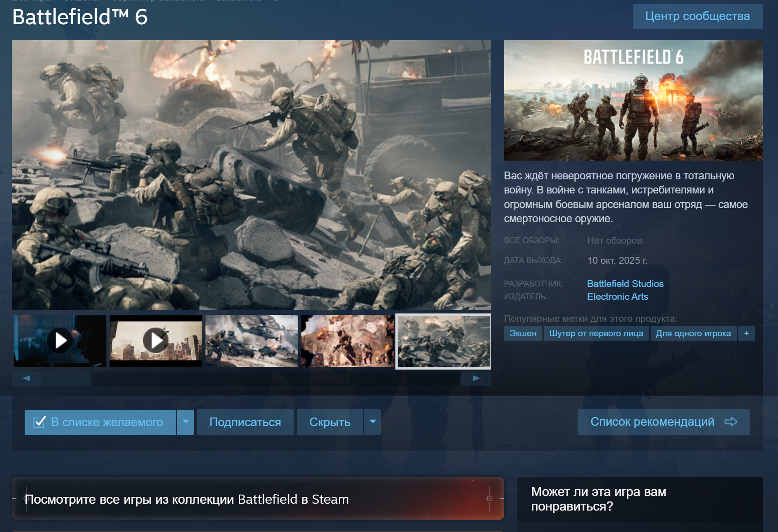The width and height of the screenshot is (778, 532).
Task: Click the Battlefield™ 6 page title
Action: (x=80, y=17)
